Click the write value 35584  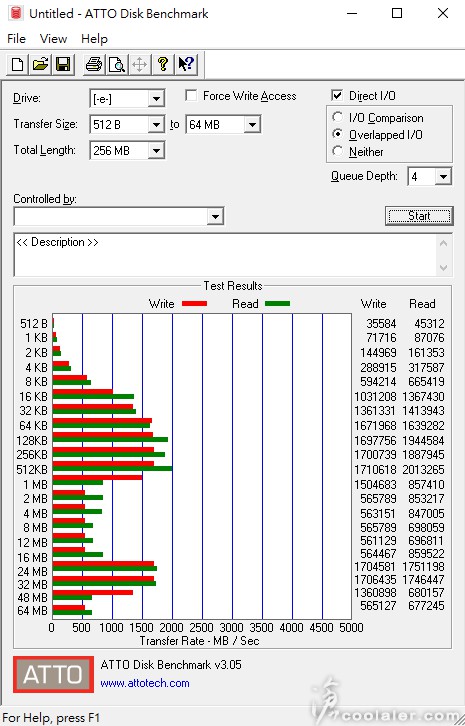click(x=381, y=324)
